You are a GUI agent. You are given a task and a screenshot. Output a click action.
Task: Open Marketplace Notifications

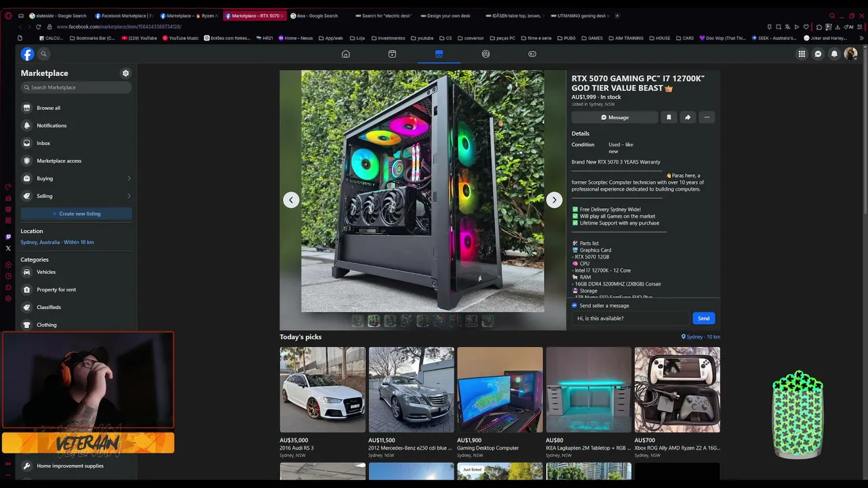[76, 125]
